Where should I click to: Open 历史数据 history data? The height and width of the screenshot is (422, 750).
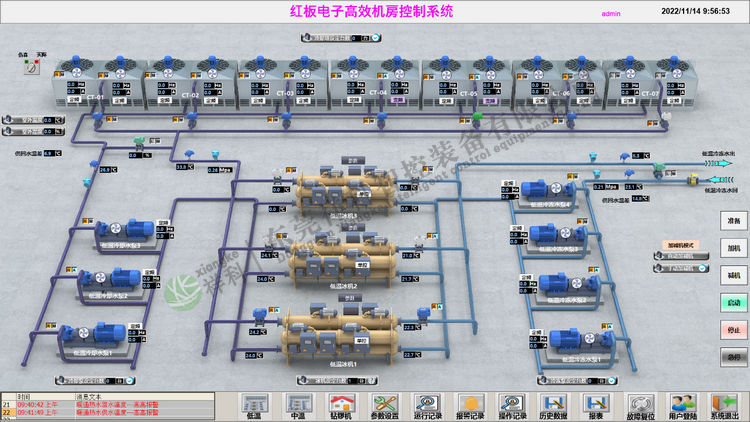[x=553, y=404]
